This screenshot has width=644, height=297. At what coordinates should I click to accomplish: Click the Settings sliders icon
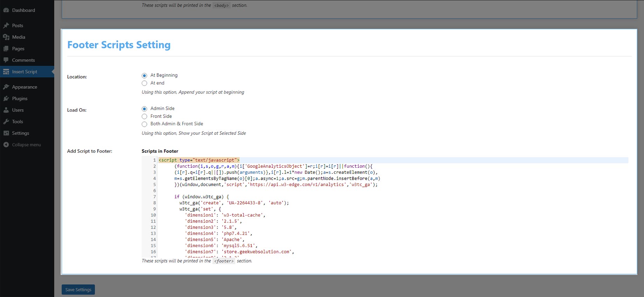click(x=6, y=133)
